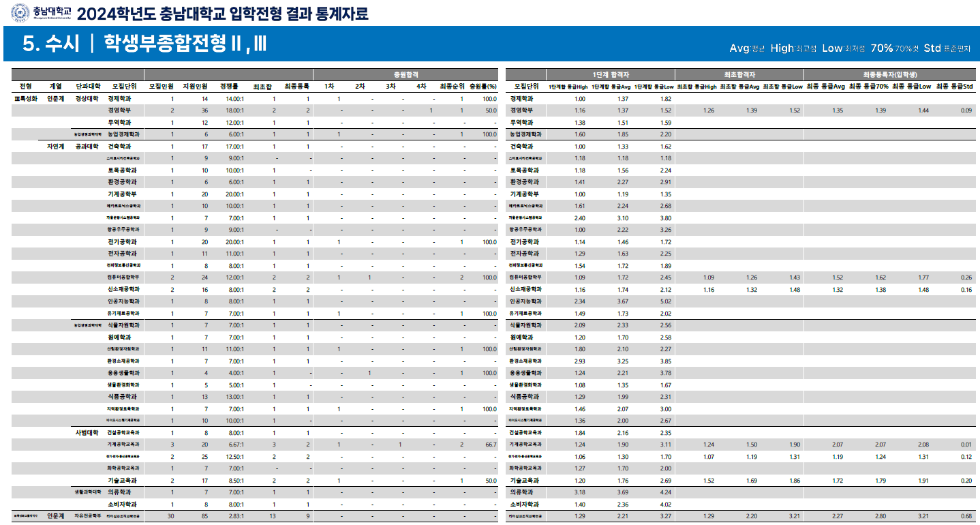Image resolution: width=980 pixels, height=525 pixels.
Task: Click the '4.02' low grade for 소비자학과
Action: 666,504
